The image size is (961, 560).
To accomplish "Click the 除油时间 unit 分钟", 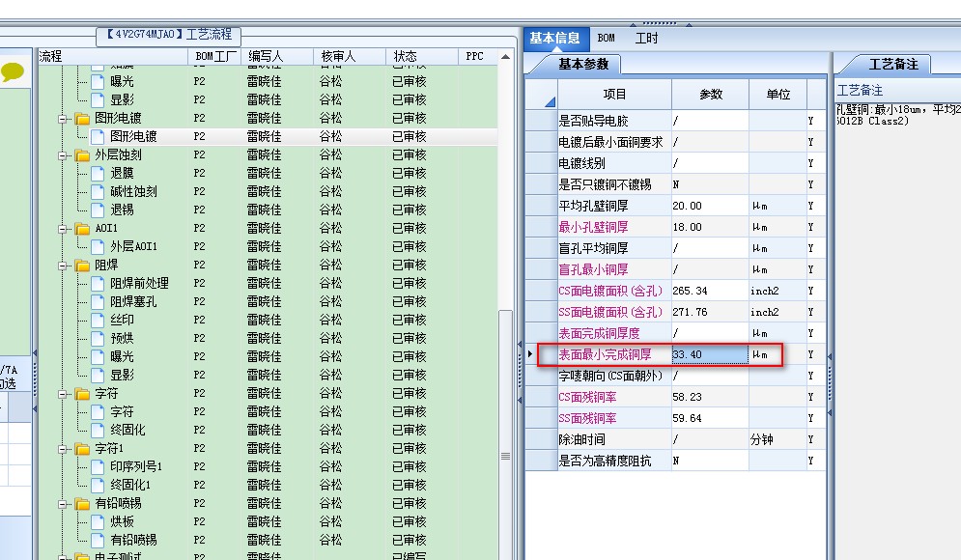I will click(x=762, y=440).
